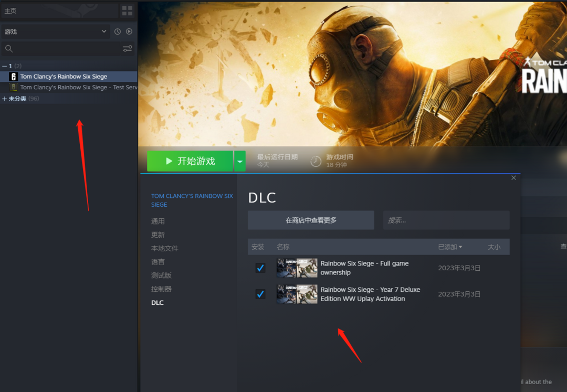Uncheck Year 7 Deluxe Edition DLC install

coord(260,294)
